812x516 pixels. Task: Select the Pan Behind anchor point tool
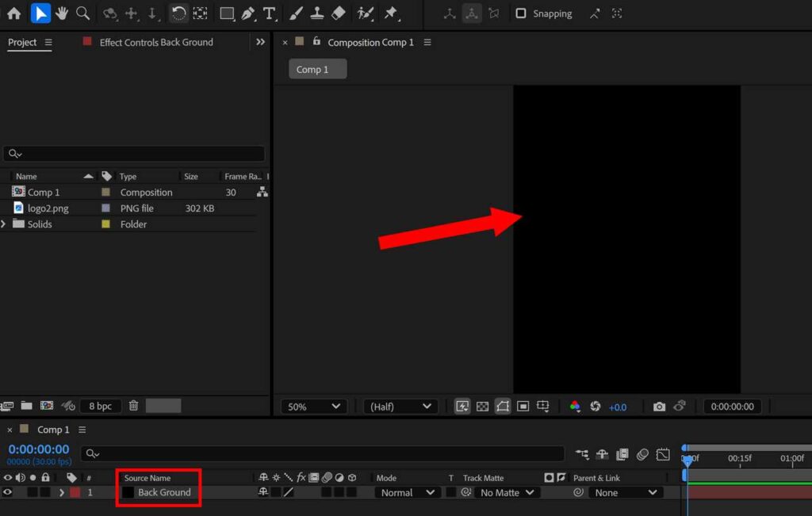pyautogui.click(x=201, y=13)
